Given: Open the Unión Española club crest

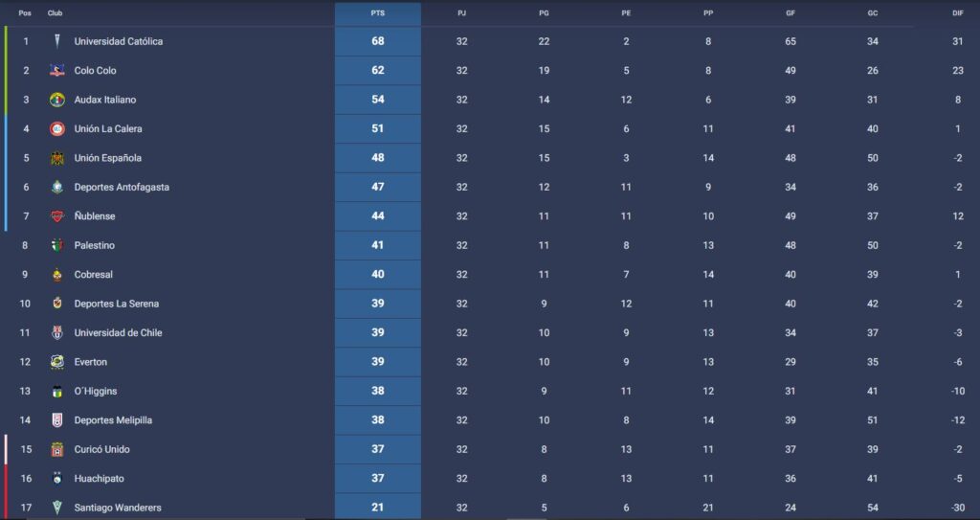Looking at the screenshot, I should 56,158.
